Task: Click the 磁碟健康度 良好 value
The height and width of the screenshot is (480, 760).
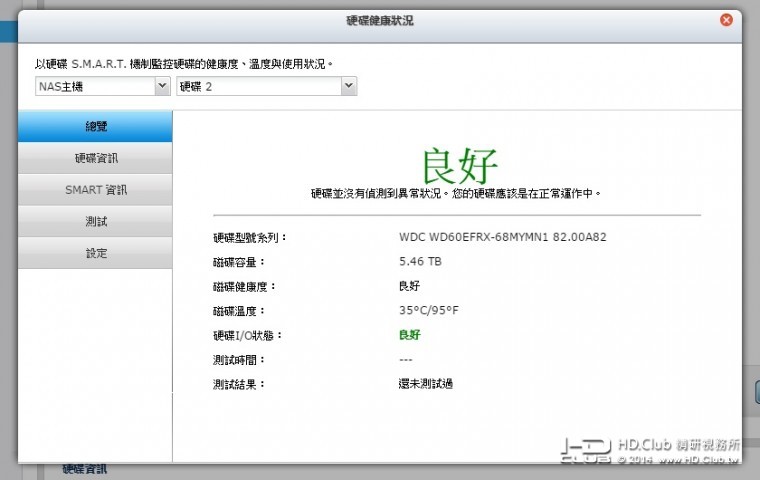Action: [410, 286]
